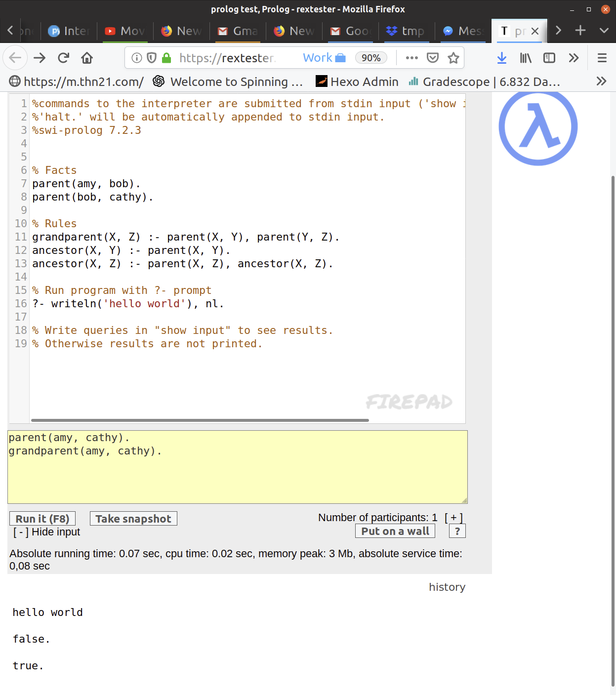Bookmark this page with the star icon

point(453,58)
